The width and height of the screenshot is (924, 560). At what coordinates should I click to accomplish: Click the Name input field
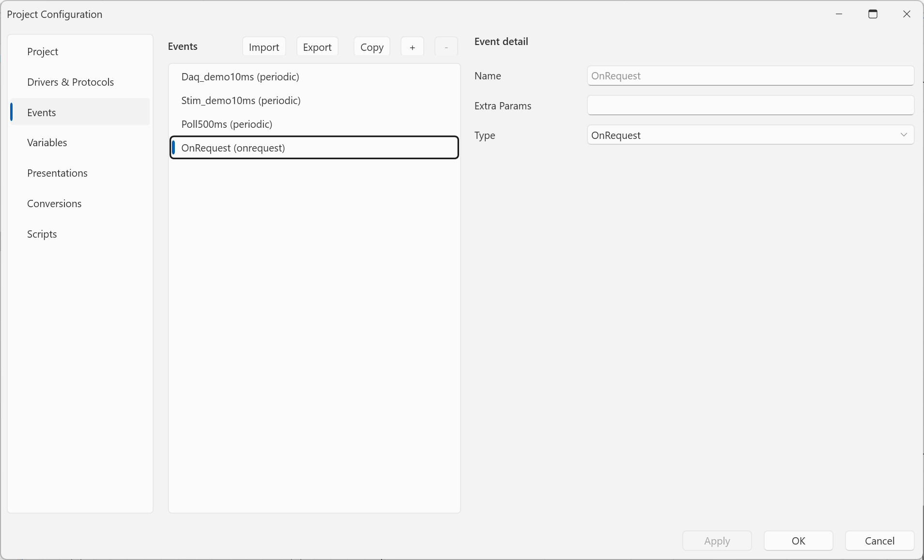pos(751,76)
